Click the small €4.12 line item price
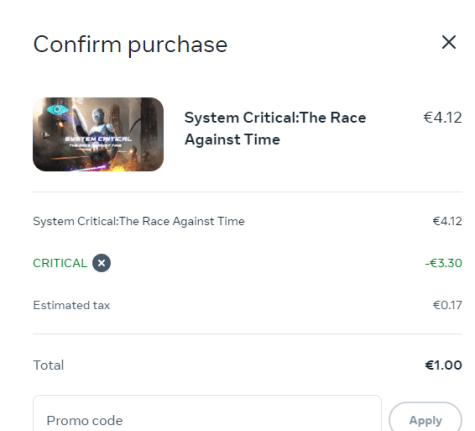 tap(447, 221)
